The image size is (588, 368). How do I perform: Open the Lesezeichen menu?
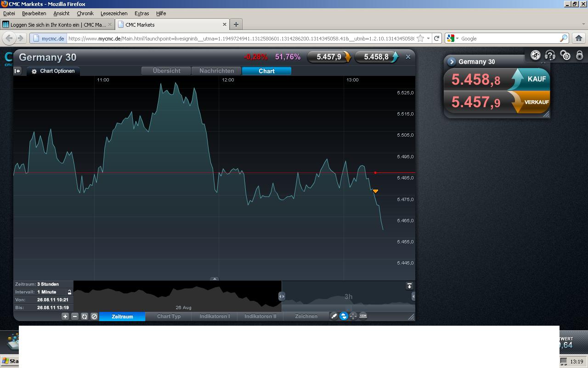coord(114,13)
